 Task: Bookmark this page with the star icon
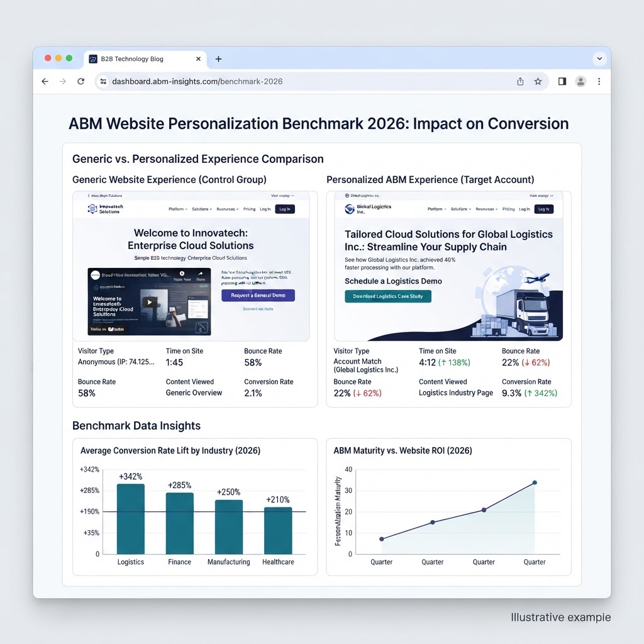tap(538, 81)
